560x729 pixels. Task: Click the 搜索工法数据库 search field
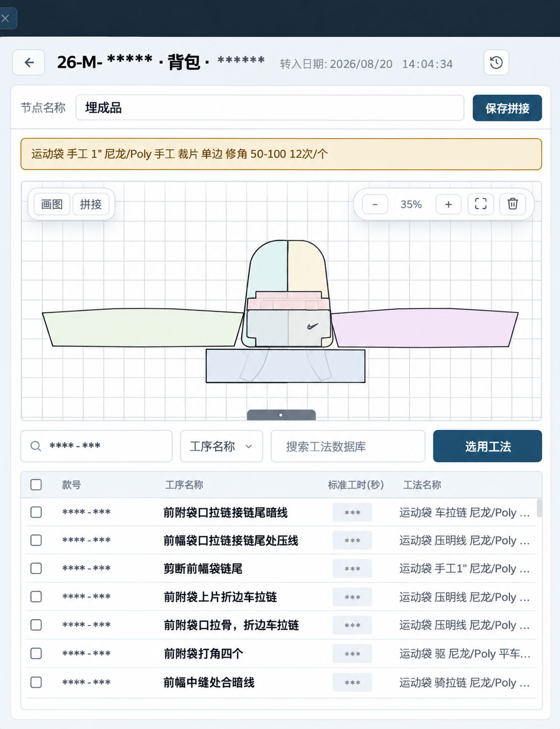click(348, 446)
